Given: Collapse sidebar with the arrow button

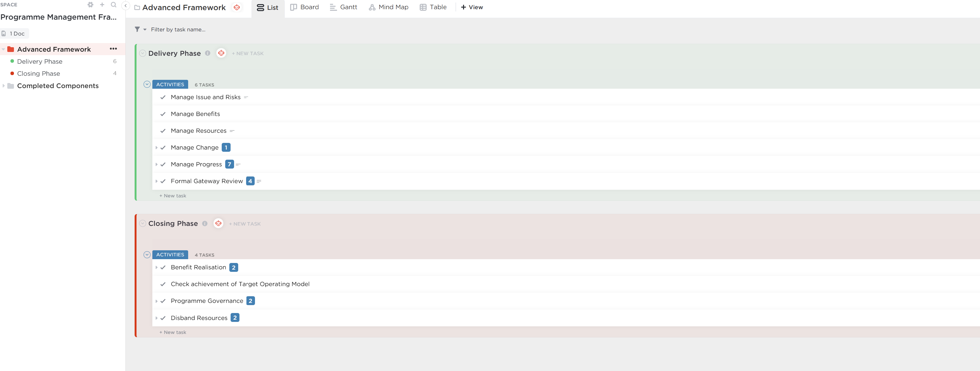Looking at the screenshot, I should pos(125,6).
